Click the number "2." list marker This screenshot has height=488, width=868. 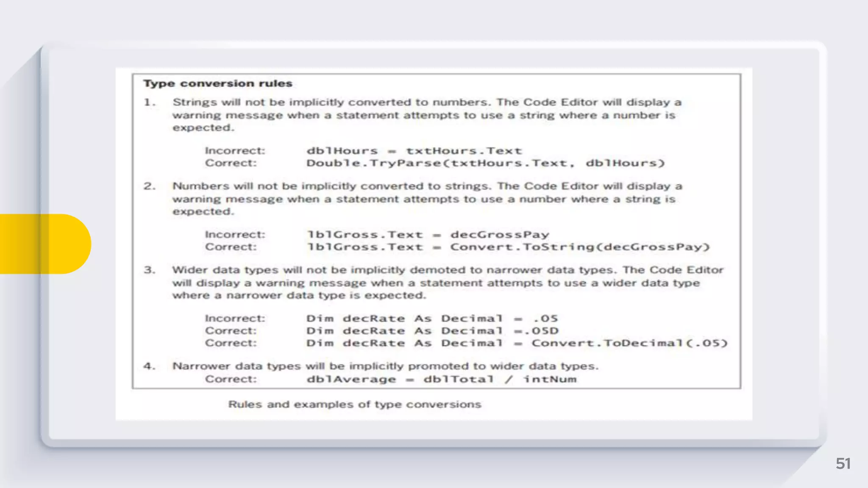pos(150,186)
